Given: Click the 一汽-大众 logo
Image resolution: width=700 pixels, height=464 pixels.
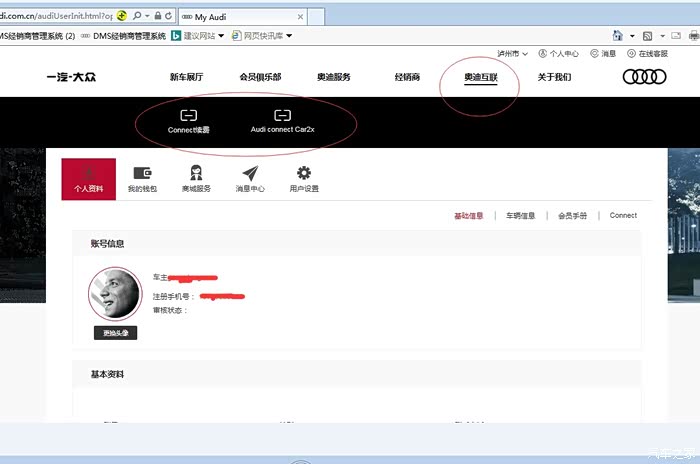Looking at the screenshot, I should coord(71,77).
